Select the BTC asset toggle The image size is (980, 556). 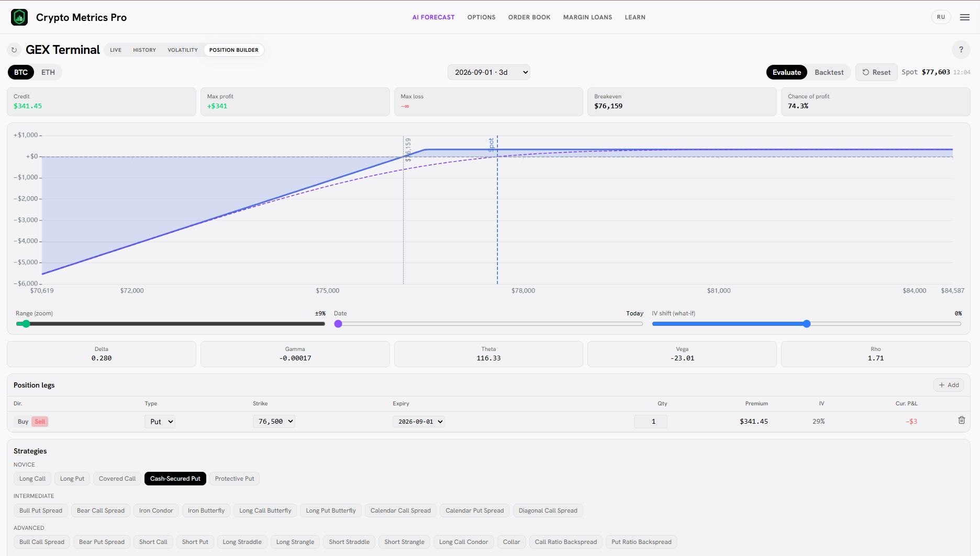(21, 72)
